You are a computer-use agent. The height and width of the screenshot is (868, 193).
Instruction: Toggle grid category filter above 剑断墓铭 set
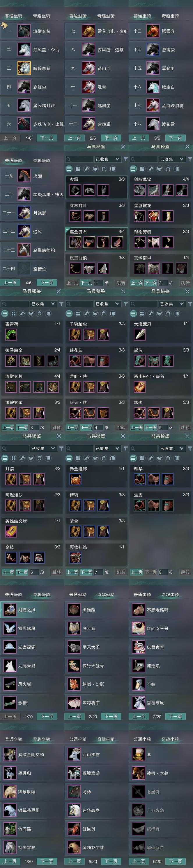pyautogui.click(x=142, y=169)
